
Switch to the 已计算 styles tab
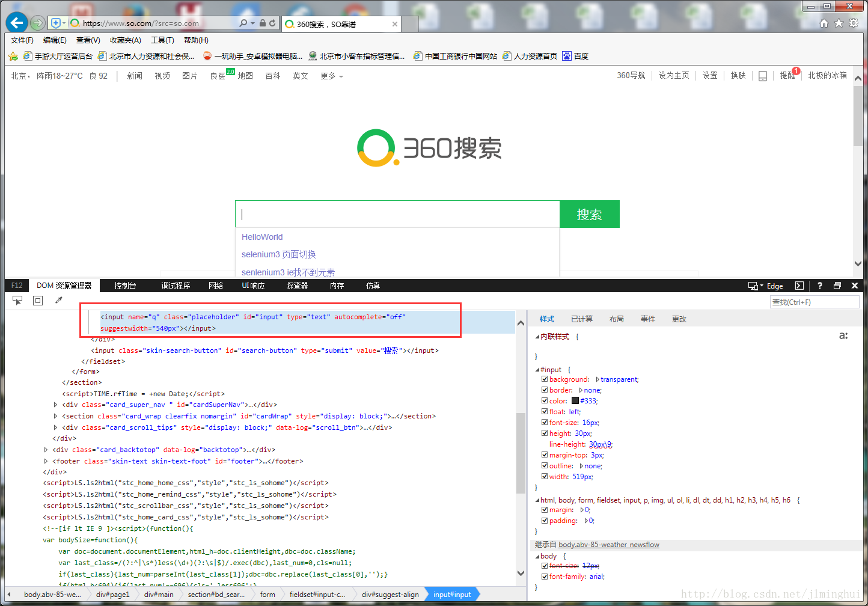pos(582,319)
